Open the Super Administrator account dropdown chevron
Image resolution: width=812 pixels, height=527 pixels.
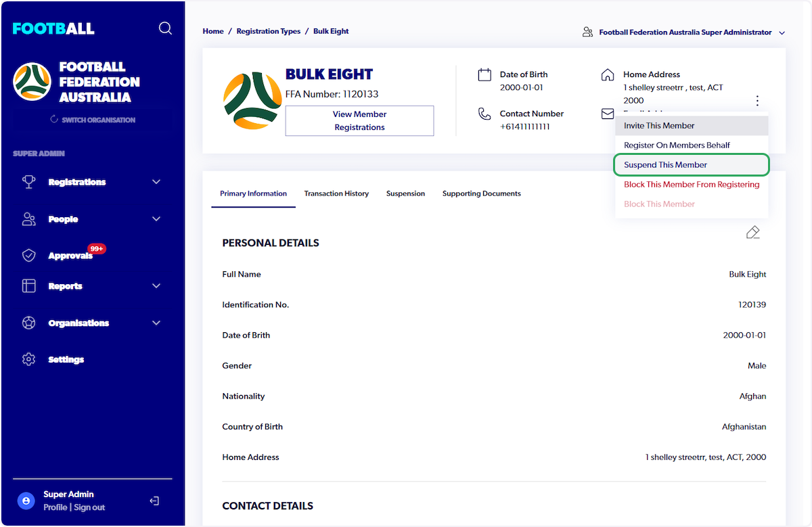point(782,32)
